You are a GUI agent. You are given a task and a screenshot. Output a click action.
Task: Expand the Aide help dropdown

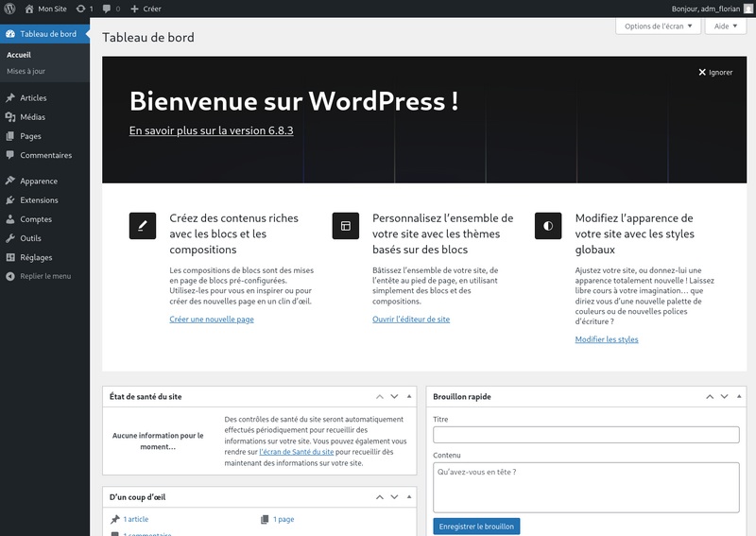click(726, 26)
